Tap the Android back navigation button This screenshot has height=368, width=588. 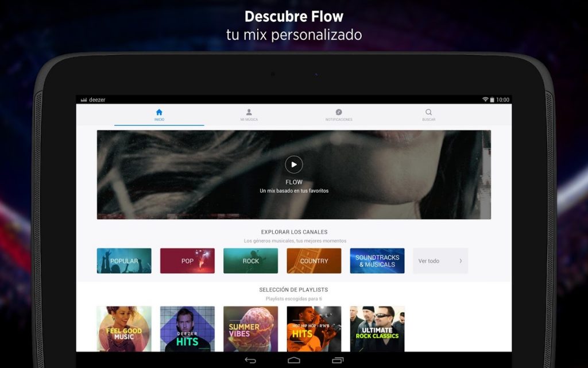click(250, 361)
